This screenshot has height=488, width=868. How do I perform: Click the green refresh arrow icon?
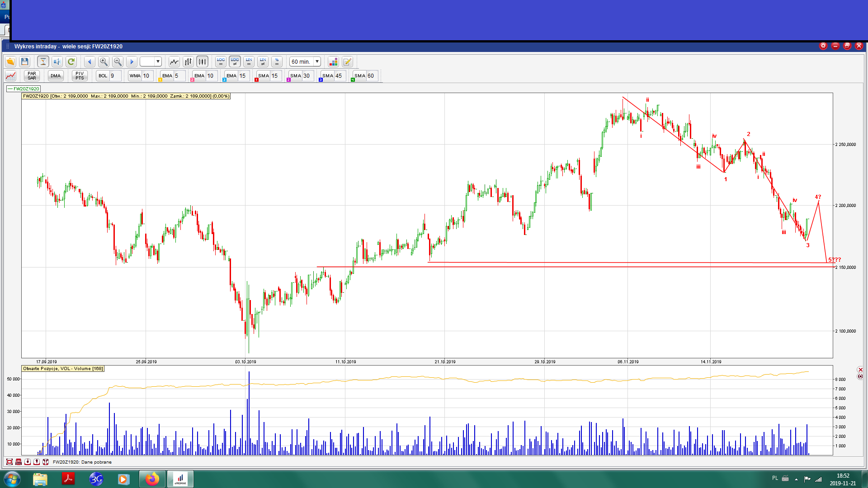[x=71, y=62]
